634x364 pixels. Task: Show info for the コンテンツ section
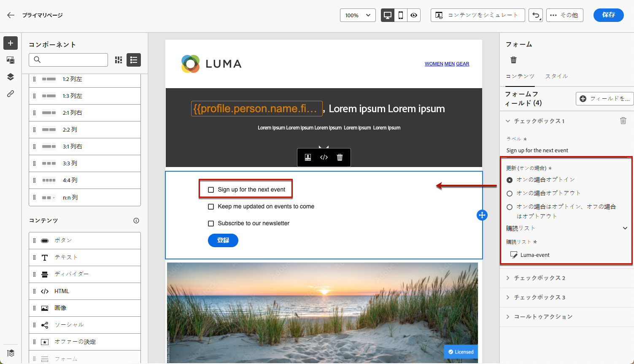136,221
